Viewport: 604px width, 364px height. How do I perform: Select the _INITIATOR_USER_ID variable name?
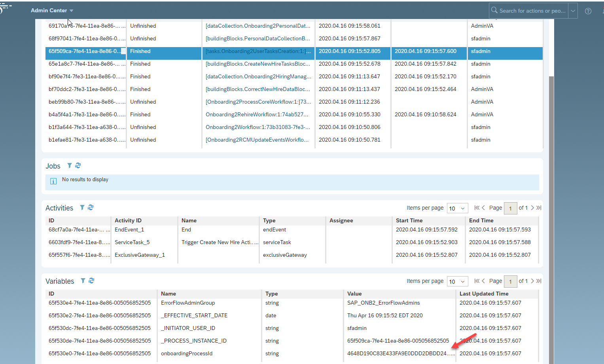[188, 328]
